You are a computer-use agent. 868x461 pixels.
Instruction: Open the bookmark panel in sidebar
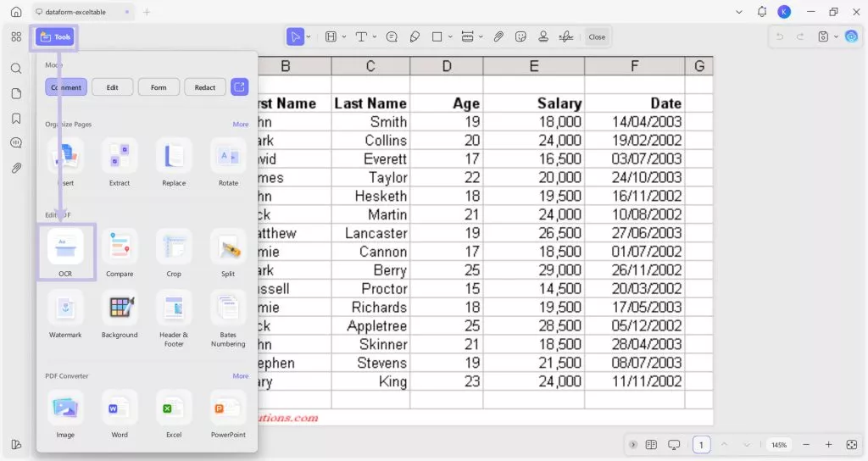16,119
